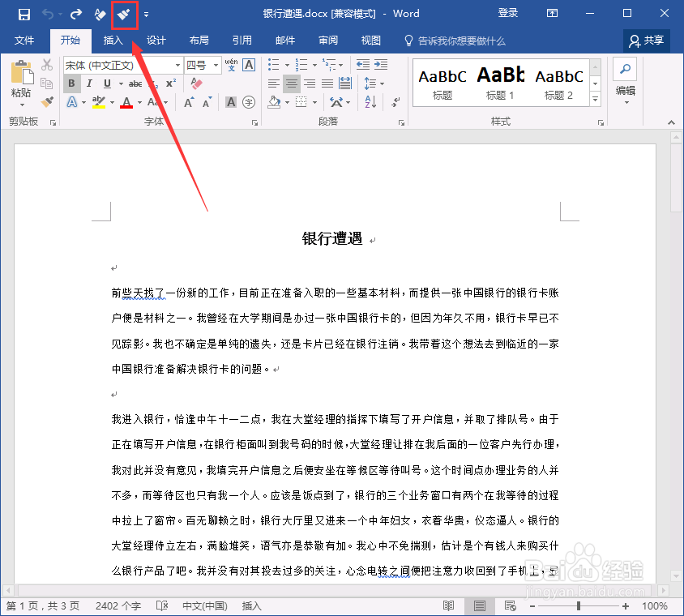The width and height of the screenshot is (684, 616).
Task: Click the Find magnifier icon above 编辑
Action: tap(625, 69)
